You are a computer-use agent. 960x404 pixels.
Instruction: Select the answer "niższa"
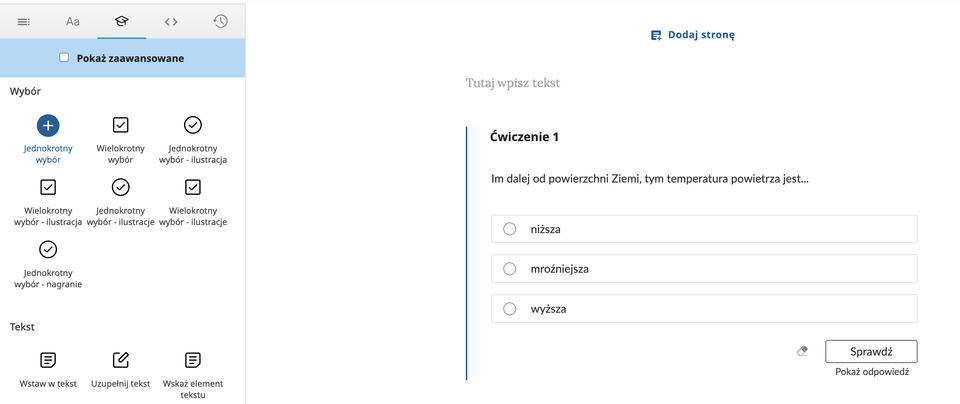coord(510,229)
